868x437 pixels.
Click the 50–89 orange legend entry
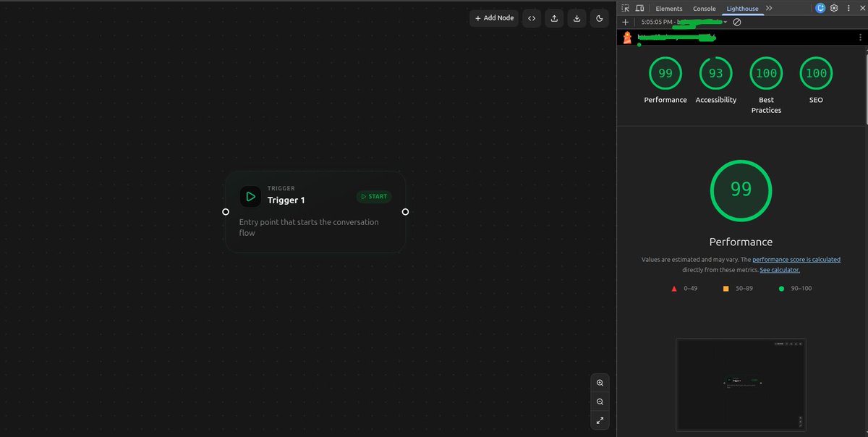tap(739, 289)
